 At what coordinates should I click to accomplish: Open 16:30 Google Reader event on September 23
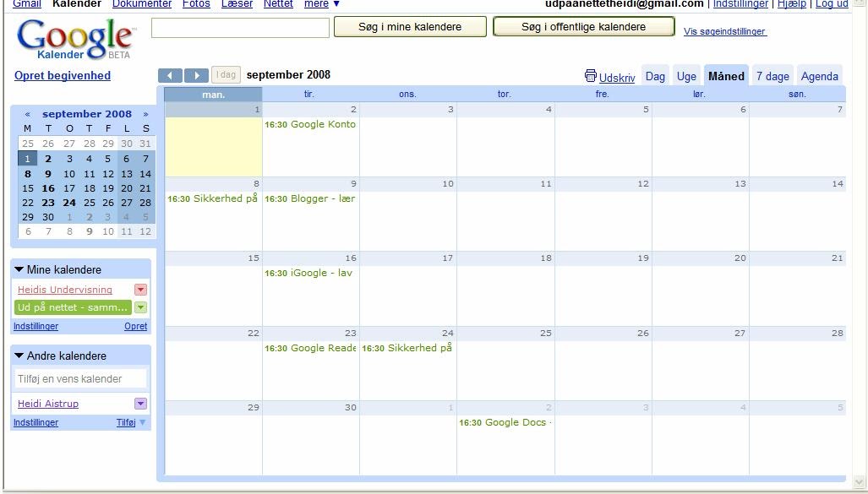click(310, 348)
